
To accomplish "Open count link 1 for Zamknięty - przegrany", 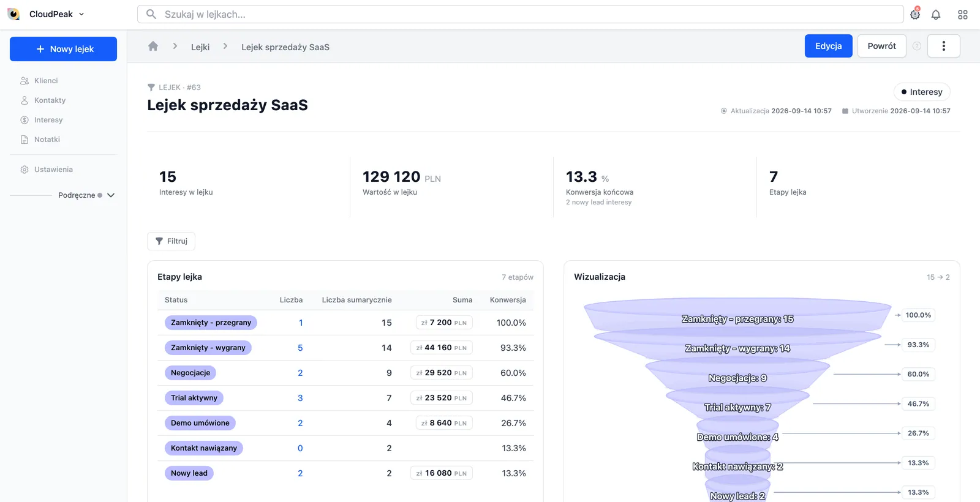I will 301,323.
